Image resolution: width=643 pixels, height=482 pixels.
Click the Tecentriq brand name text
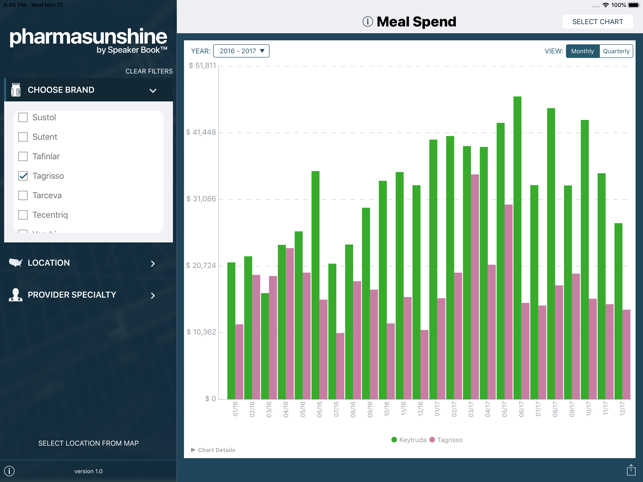point(50,215)
